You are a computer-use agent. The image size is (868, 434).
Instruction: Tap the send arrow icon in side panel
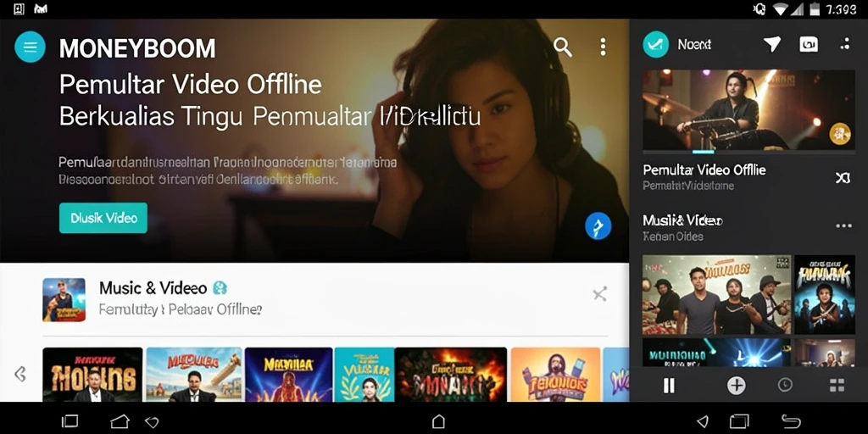[x=771, y=44]
